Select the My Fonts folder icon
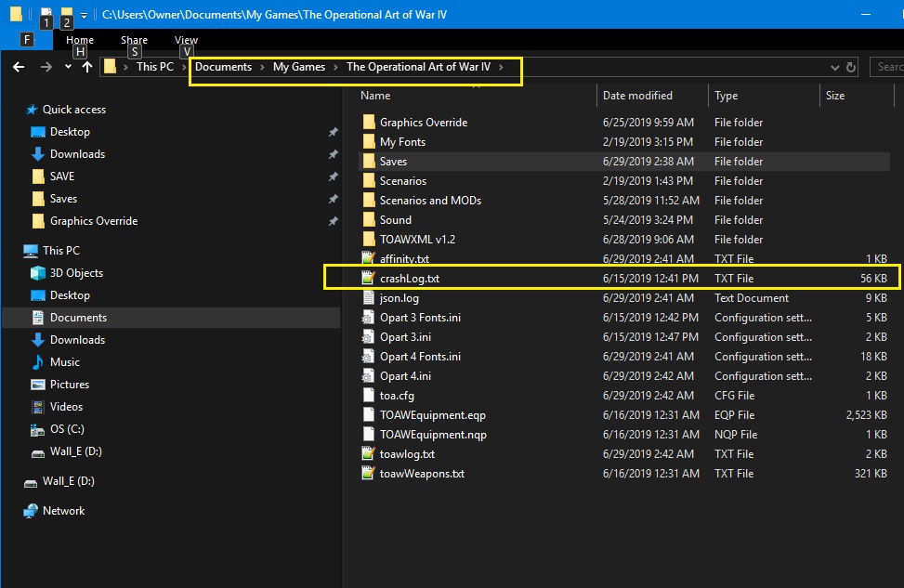The width and height of the screenshot is (904, 588). [369, 142]
